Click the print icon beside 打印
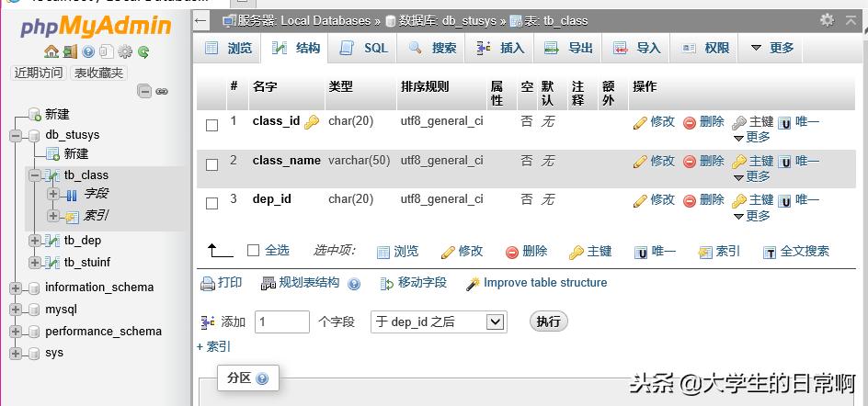868x406 pixels. [208, 285]
